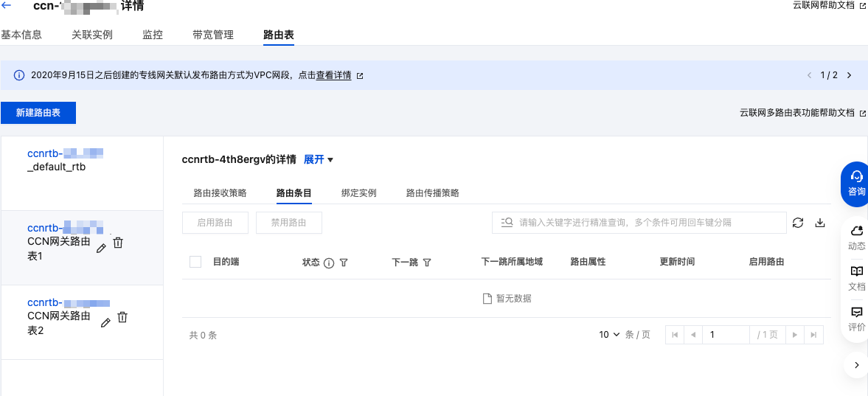Filter by 状态 column funnel icon
The height and width of the screenshot is (396, 868).
click(344, 263)
